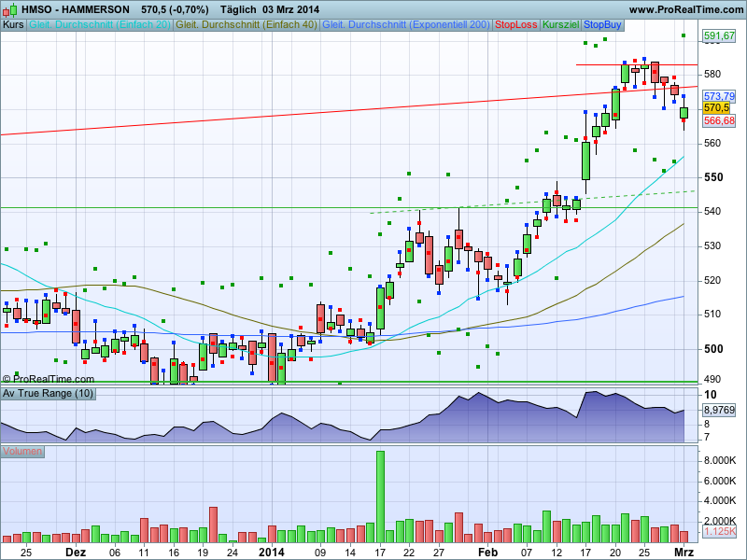Select the Kurs legend label
Image resolution: width=747 pixels, height=560 pixels.
[13, 23]
